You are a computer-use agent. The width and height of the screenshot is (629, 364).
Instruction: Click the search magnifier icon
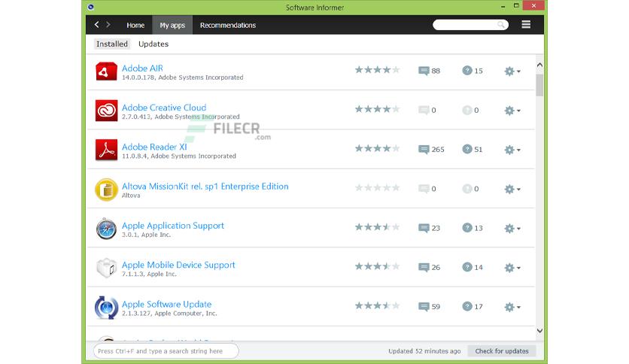click(500, 25)
